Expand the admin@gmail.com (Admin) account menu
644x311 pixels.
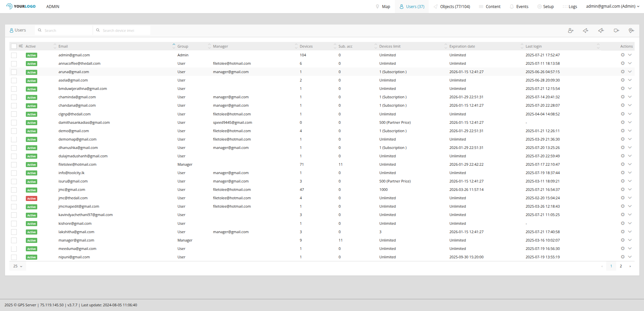click(612, 6)
